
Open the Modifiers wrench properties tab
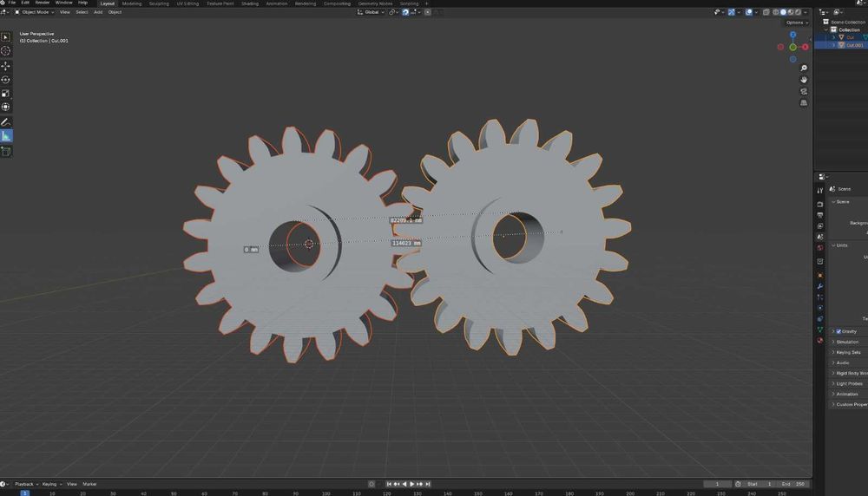(819, 286)
